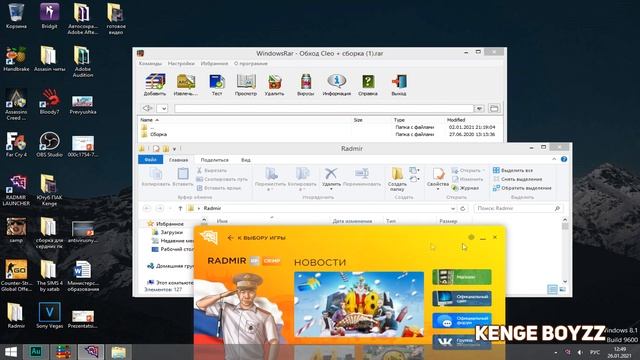Open the news banner image in Radmir launcher
This screenshot has width=640, height=360.
359,304
